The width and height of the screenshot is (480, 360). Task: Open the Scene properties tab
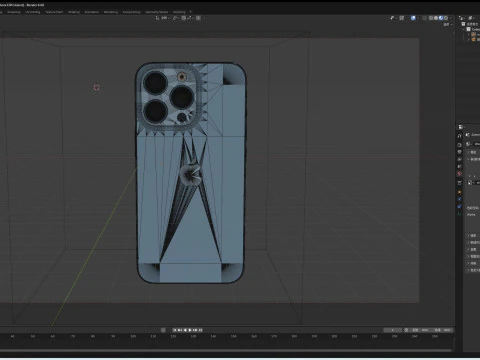tap(459, 166)
